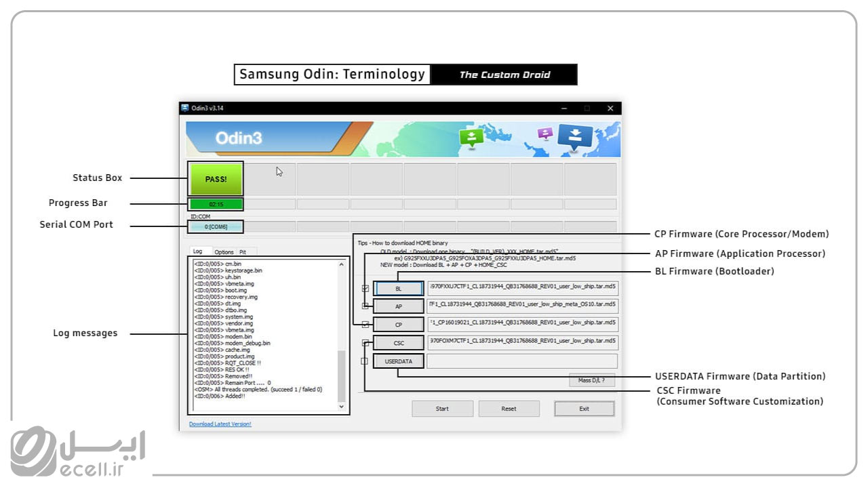Viewport: 868px width, 488px height.
Task: Click the keystorage.bin log line
Action: (228, 270)
